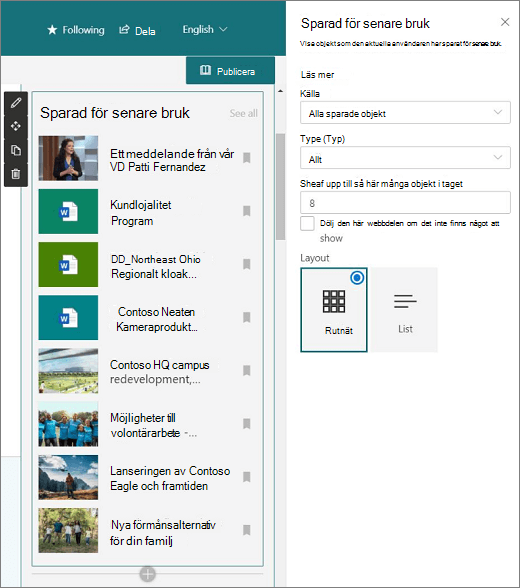Open the teal Word thumbnail for Contoso Neaten
The width and height of the screenshot is (520, 588).
click(68, 318)
